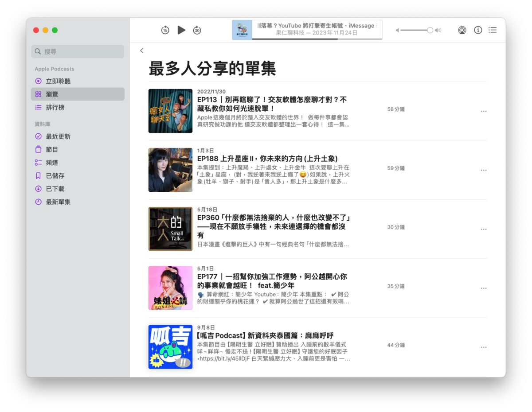Open the EP188 episode artwork
This screenshot has width=532, height=412.
click(x=170, y=170)
